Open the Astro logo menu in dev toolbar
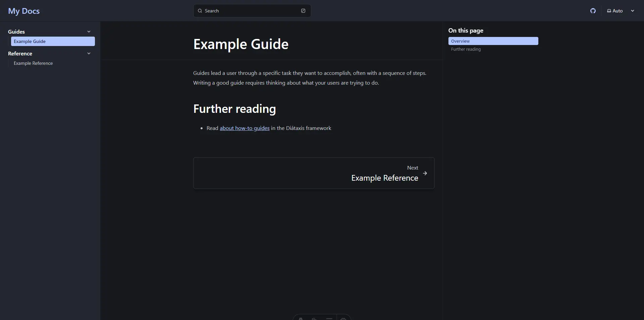Viewport: 644px width, 320px height. click(x=301, y=318)
